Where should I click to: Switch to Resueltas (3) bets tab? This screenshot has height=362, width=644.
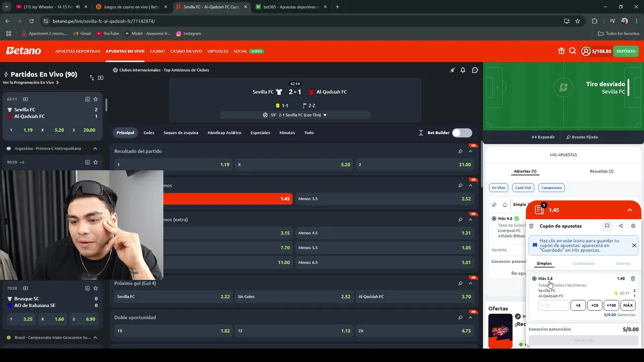click(601, 171)
